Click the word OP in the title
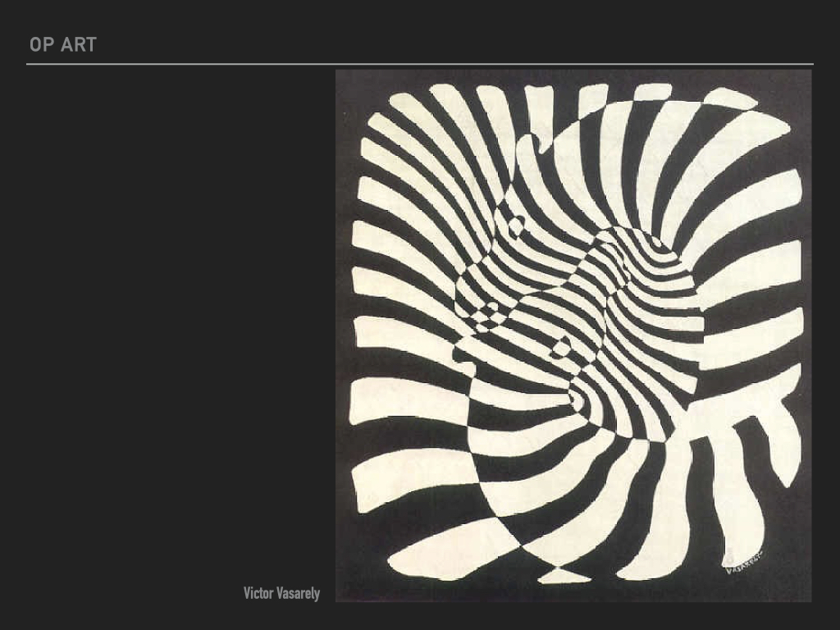 (41, 45)
